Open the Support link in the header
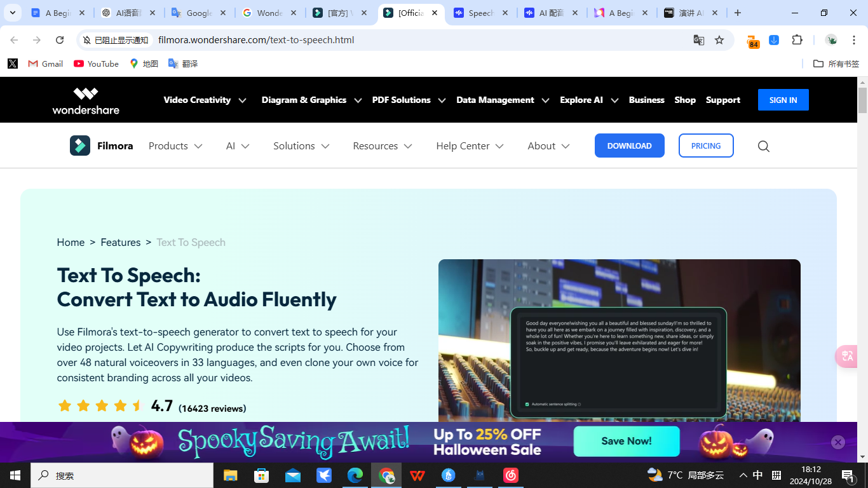The image size is (868, 488). tap(723, 100)
